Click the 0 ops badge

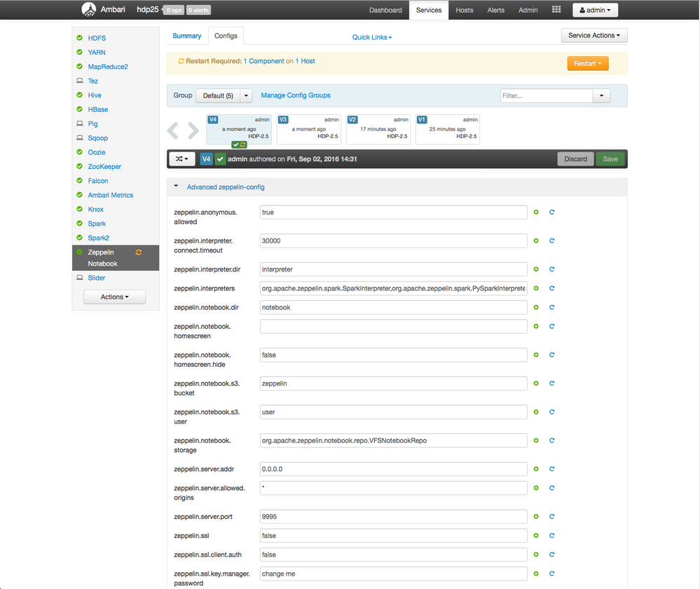[x=174, y=10]
